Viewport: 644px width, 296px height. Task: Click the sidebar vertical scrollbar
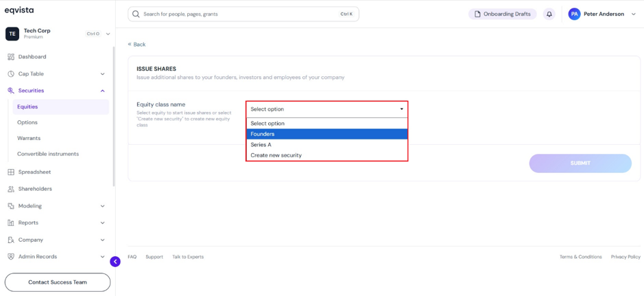(114, 116)
